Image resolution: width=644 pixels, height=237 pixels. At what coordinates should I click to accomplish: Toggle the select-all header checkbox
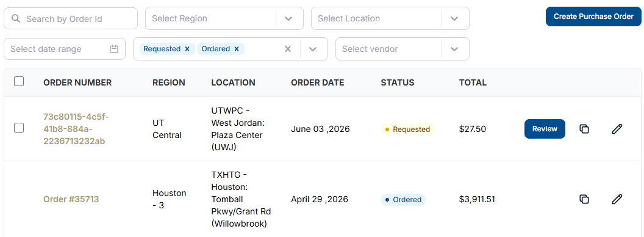19,81
